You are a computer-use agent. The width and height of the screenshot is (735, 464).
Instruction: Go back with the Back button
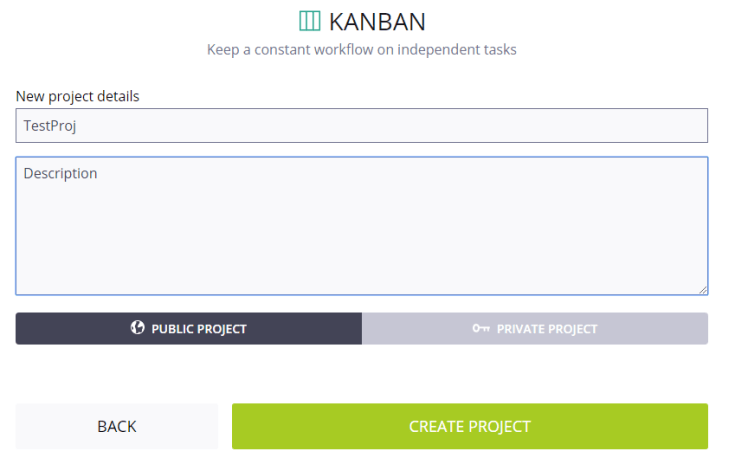(117, 426)
